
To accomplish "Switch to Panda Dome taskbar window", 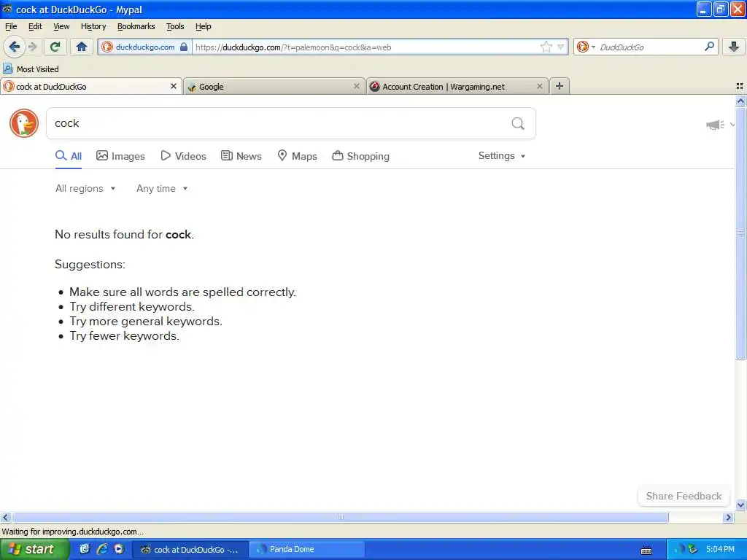I will coord(307,549).
